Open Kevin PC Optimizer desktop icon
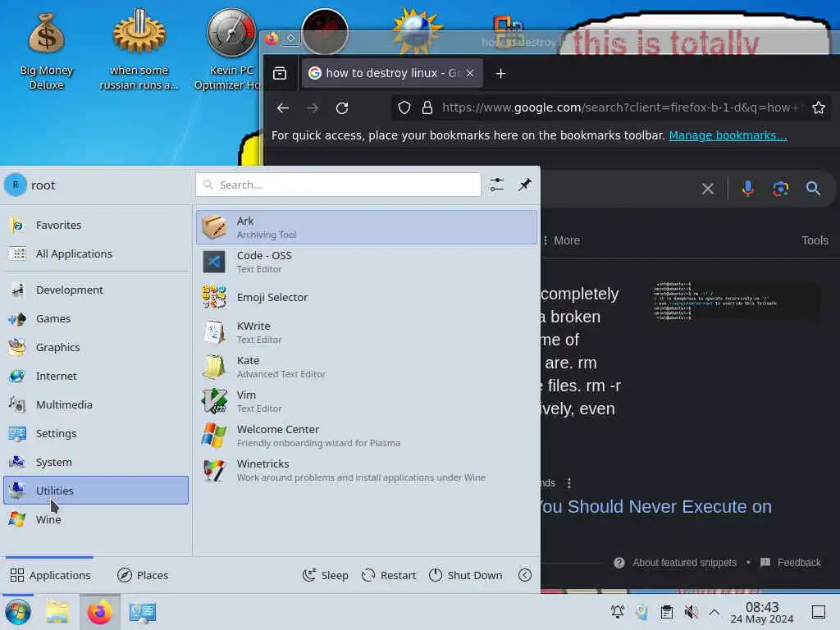This screenshot has width=840, height=630. point(231,51)
